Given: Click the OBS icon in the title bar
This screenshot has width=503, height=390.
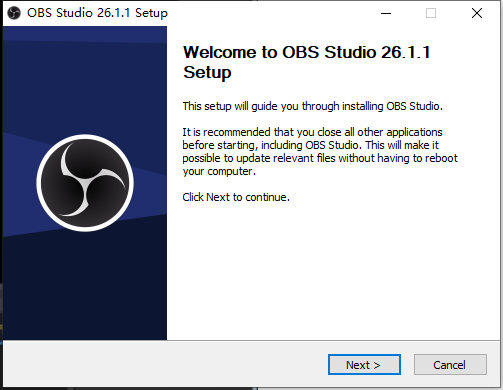Looking at the screenshot, I should pos(14,13).
